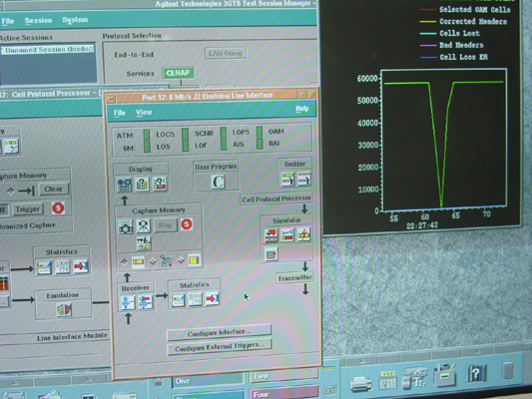Click first Capture Memory camera icon
532x399 pixels.
tap(126, 226)
